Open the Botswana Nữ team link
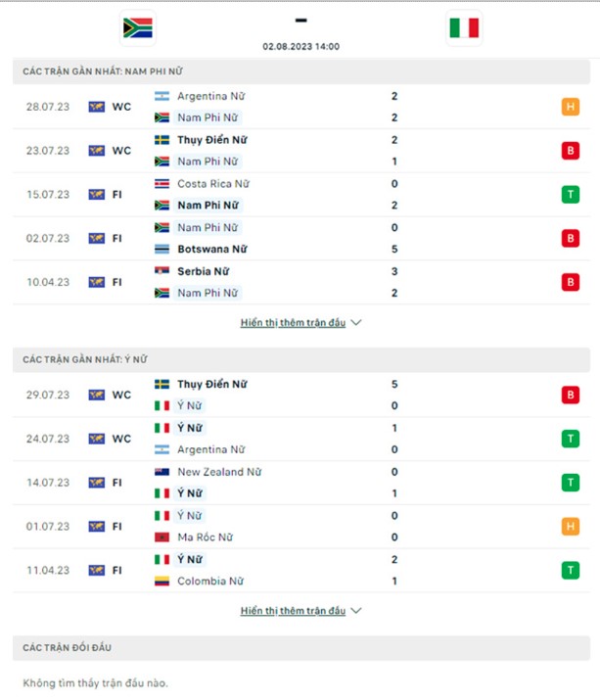600x700 pixels. [x=211, y=250]
